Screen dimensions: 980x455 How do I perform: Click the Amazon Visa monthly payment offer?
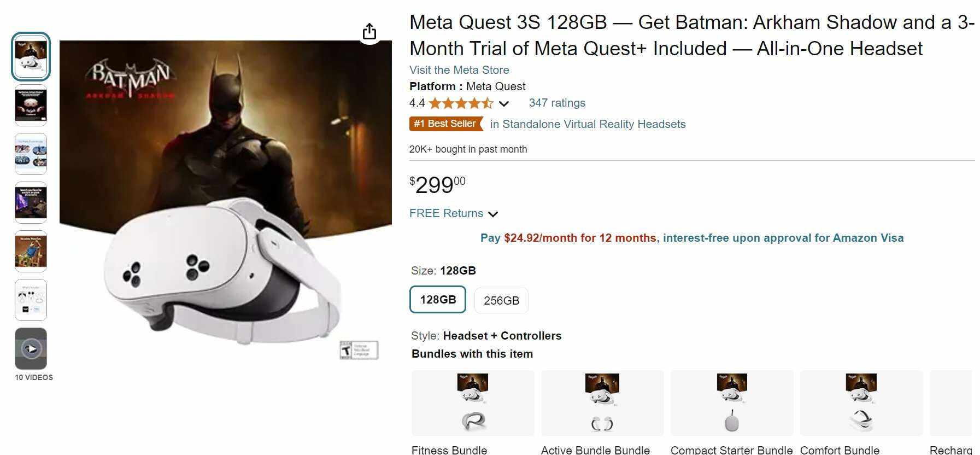coord(691,238)
